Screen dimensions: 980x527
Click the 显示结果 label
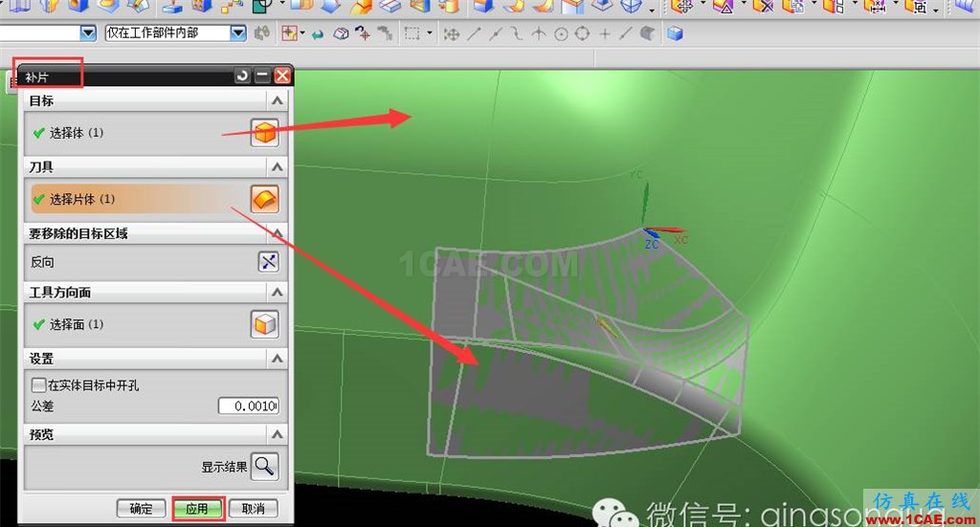tap(224, 467)
